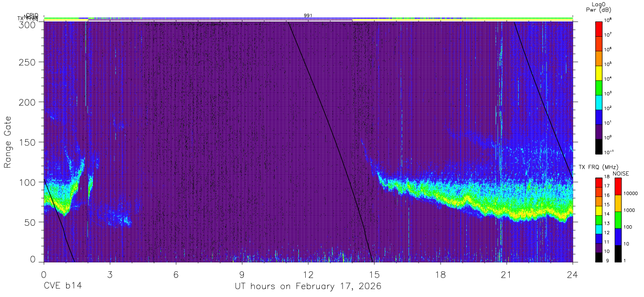Viewport: 644px width, 297px height.
Task: Click the Range Gate tick label 250
Action: tap(28, 62)
